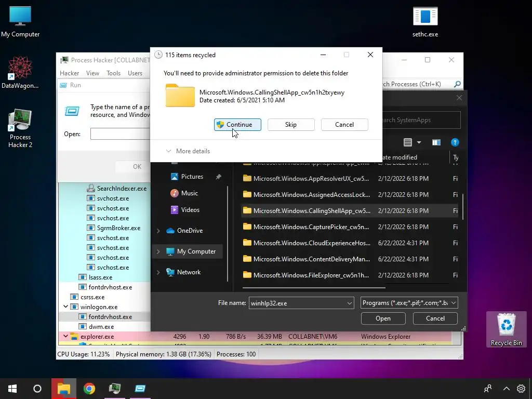Open the Programs file type dropdown
532x399 pixels.
[409, 303]
